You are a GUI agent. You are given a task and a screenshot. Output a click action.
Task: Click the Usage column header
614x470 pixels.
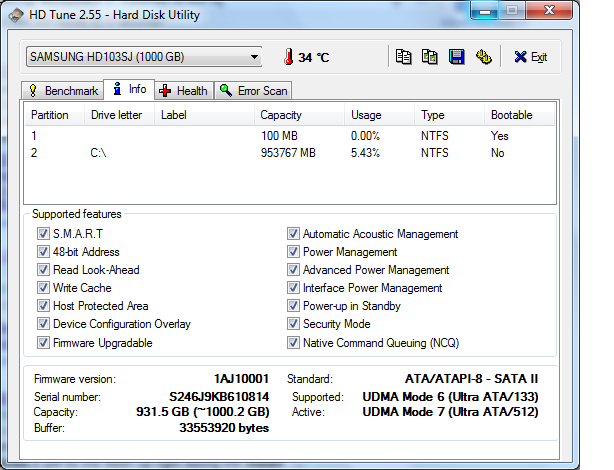pos(366,115)
